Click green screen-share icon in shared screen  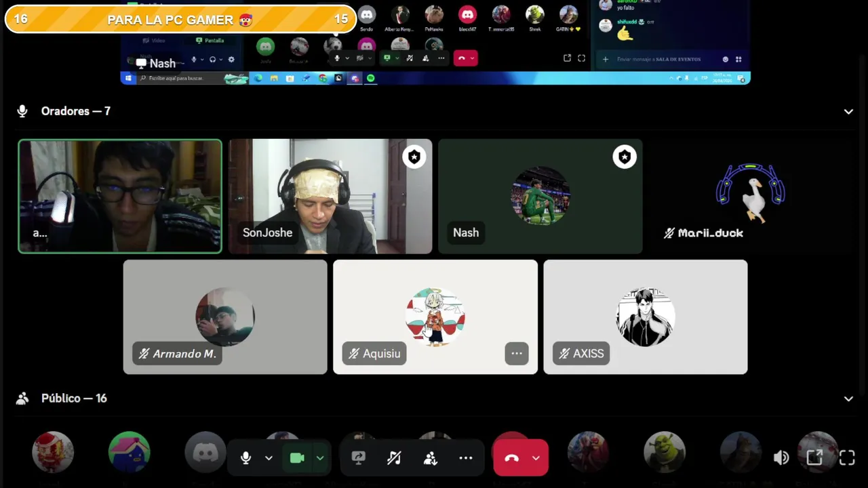[387, 58]
